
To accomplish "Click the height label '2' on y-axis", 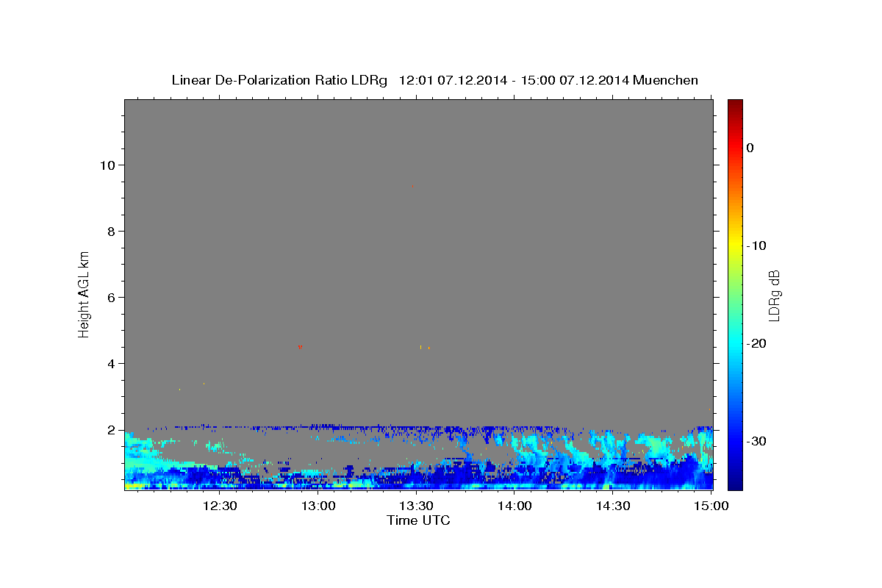I will pyautogui.click(x=111, y=430).
